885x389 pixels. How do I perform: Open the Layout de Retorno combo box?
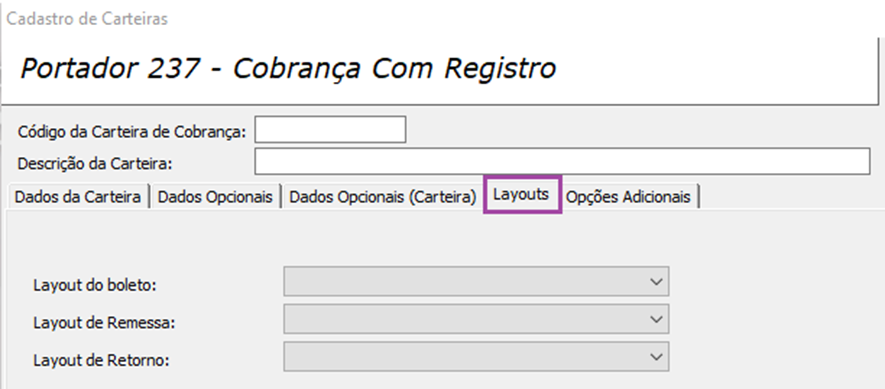pyautogui.click(x=476, y=356)
